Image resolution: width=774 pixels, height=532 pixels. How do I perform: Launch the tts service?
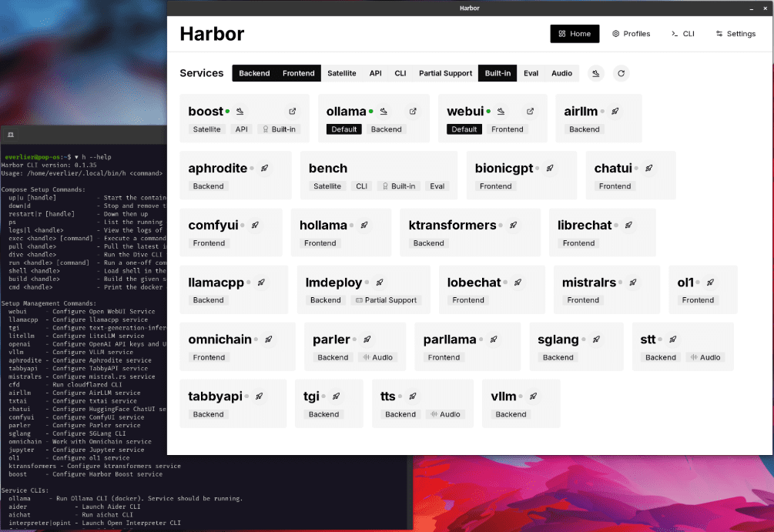[x=413, y=396]
